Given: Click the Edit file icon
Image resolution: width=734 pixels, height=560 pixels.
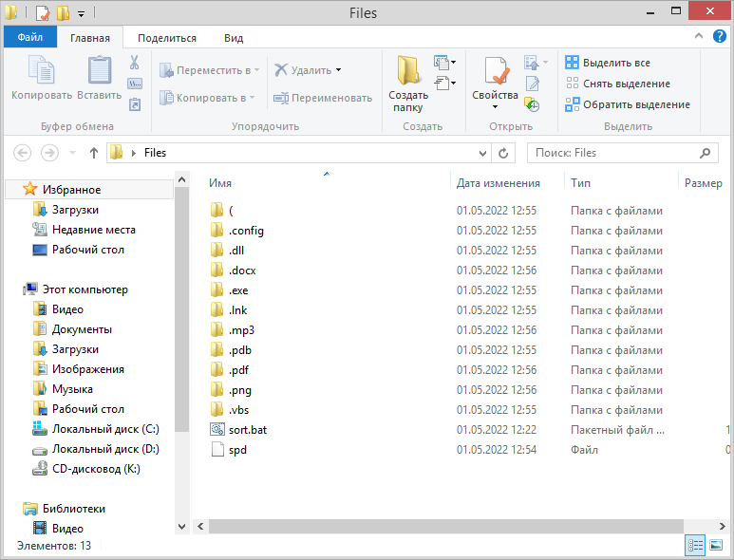Looking at the screenshot, I should pos(533,84).
